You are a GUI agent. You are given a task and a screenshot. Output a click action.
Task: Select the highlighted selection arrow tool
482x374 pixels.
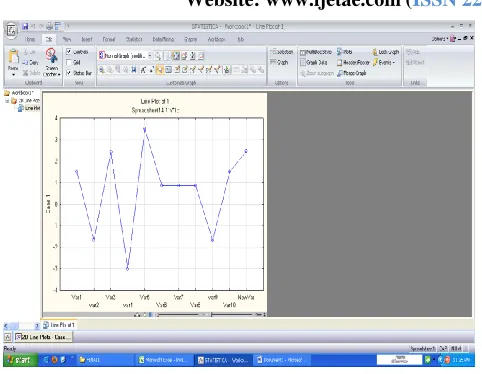[x=160, y=70]
